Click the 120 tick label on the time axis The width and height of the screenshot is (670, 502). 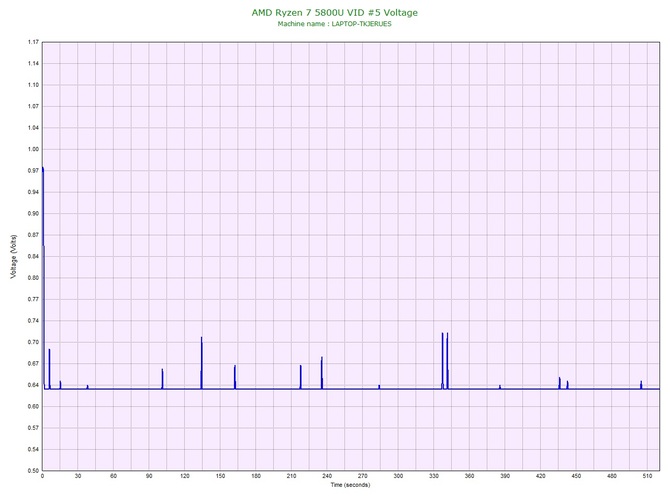coord(185,476)
